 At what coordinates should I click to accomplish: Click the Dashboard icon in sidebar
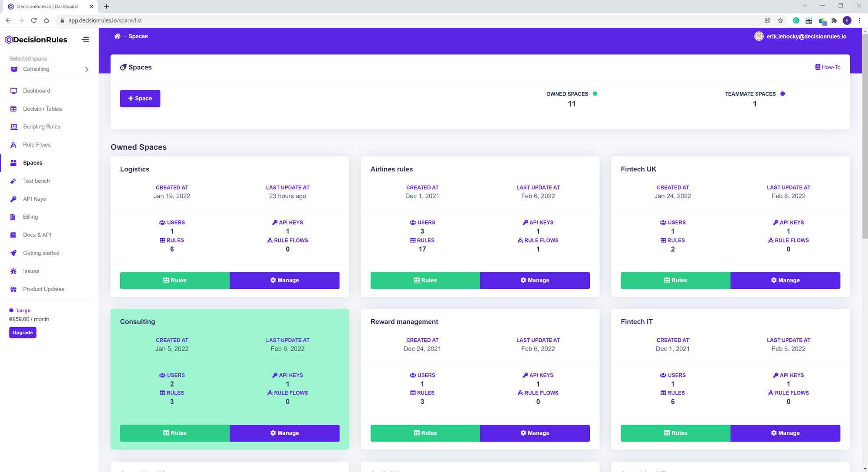pyautogui.click(x=14, y=91)
